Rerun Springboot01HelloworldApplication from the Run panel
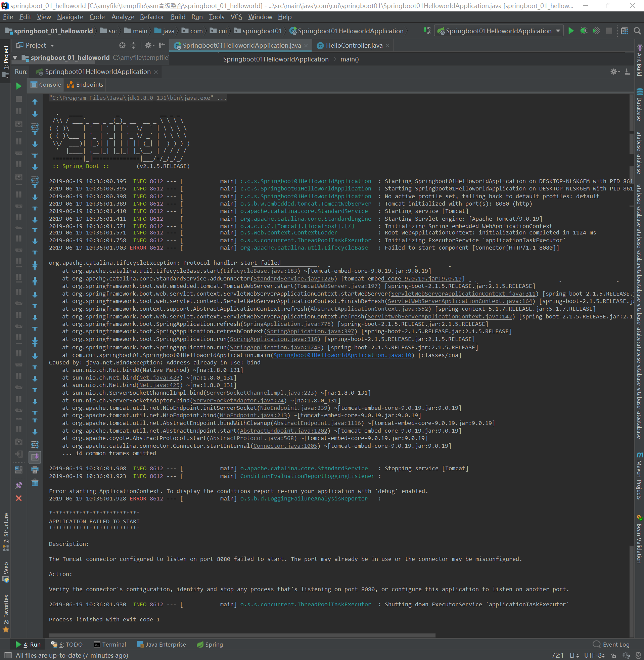 coord(18,86)
